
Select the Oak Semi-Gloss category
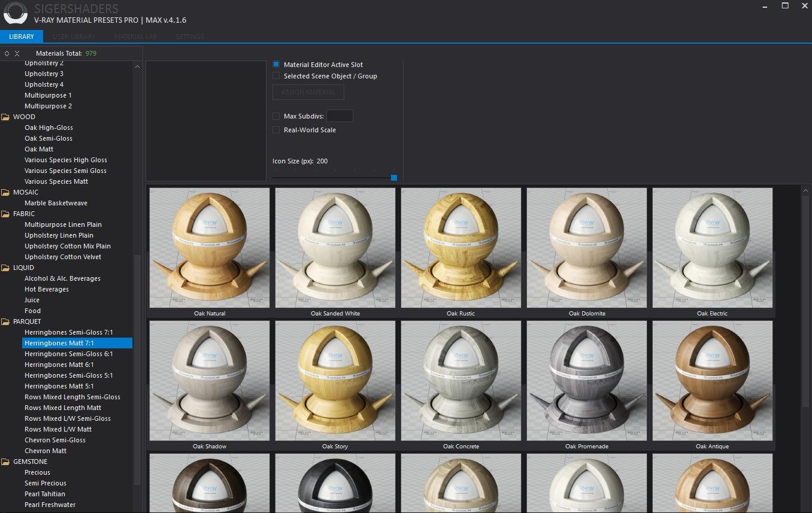[x=49, y=138]
